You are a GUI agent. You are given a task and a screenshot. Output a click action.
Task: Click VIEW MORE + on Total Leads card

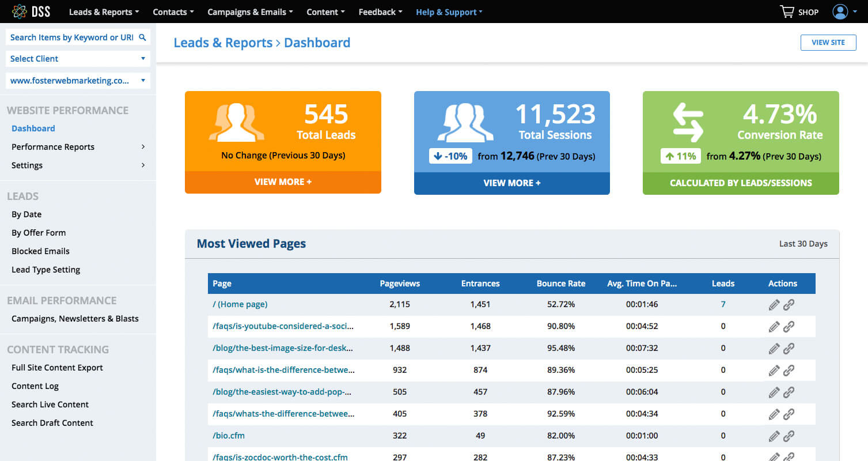[283, 182]
